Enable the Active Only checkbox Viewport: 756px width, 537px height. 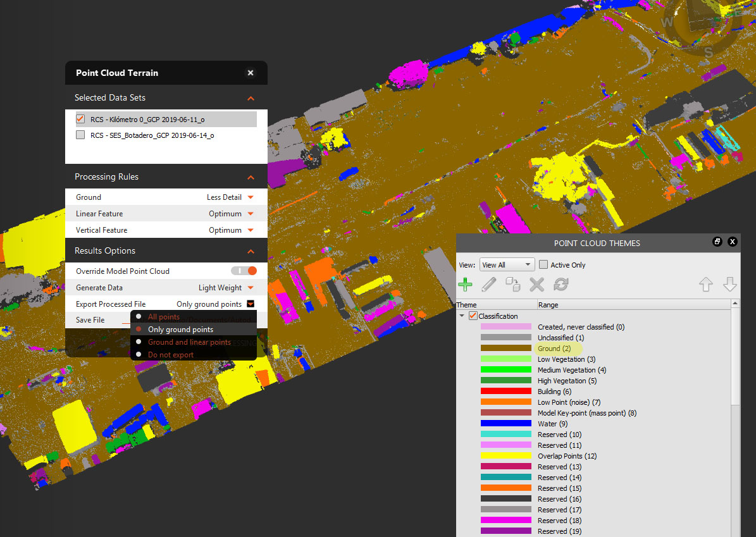click(x=543, y=264)
